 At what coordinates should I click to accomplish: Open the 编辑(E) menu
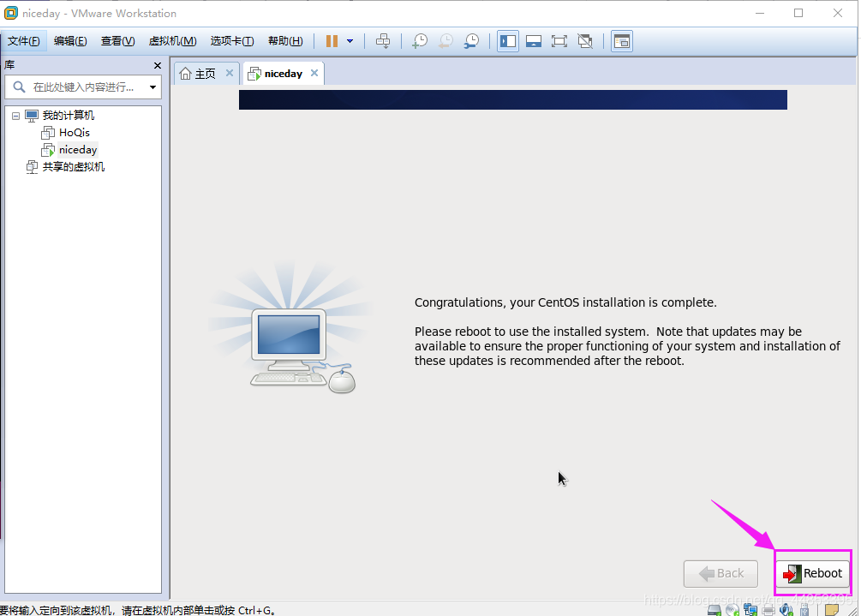(70, 41)
